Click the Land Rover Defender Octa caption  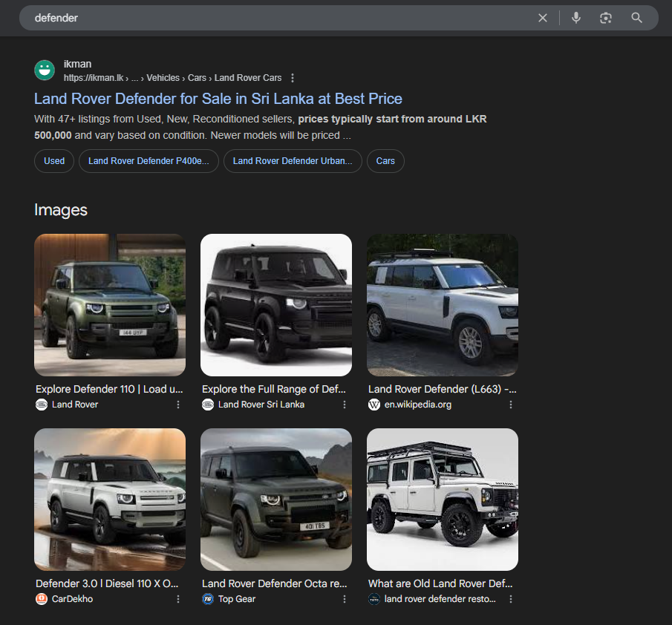(x=275, y=583)
